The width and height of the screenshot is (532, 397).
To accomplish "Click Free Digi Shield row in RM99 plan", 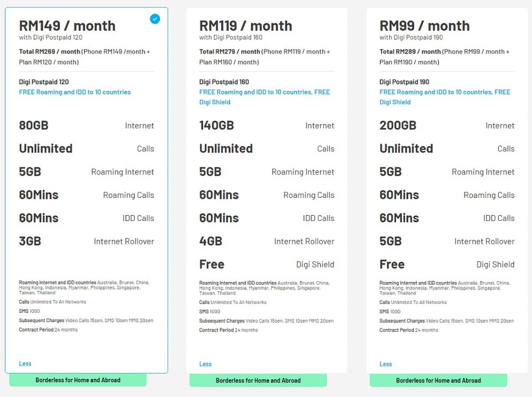I will pos(447,264).
